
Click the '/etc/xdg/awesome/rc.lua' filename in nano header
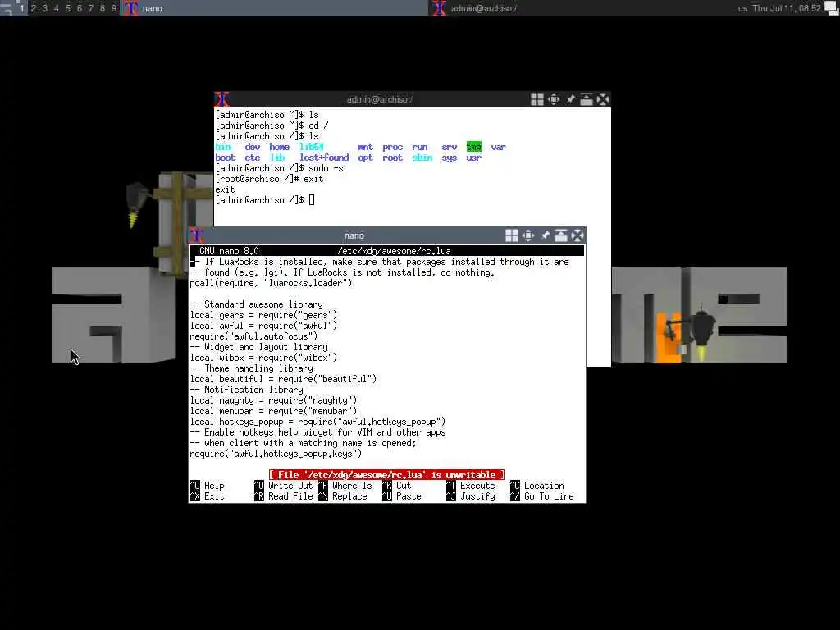point(394,251)
